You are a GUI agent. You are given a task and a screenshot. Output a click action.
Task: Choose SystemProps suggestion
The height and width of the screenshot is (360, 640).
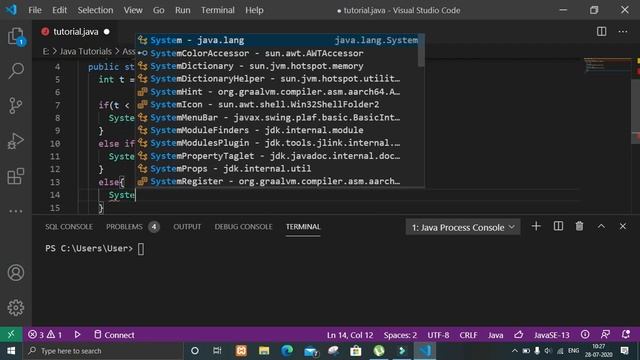tap(278, 168)
